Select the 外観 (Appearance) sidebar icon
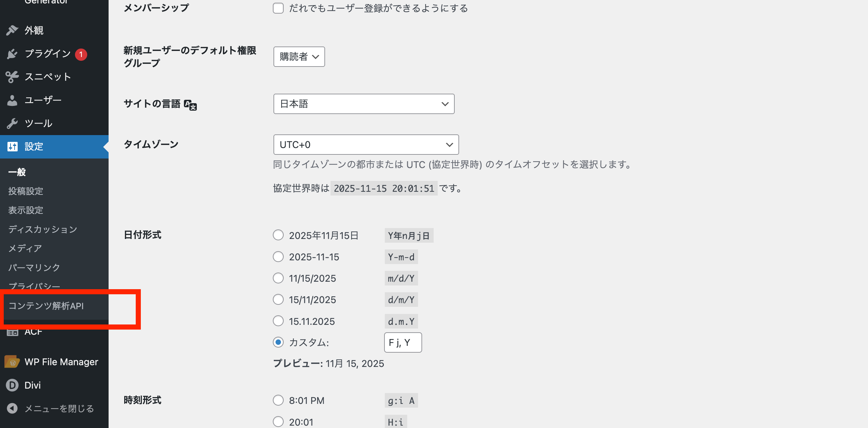868x428 pixels. click(12, 30)
